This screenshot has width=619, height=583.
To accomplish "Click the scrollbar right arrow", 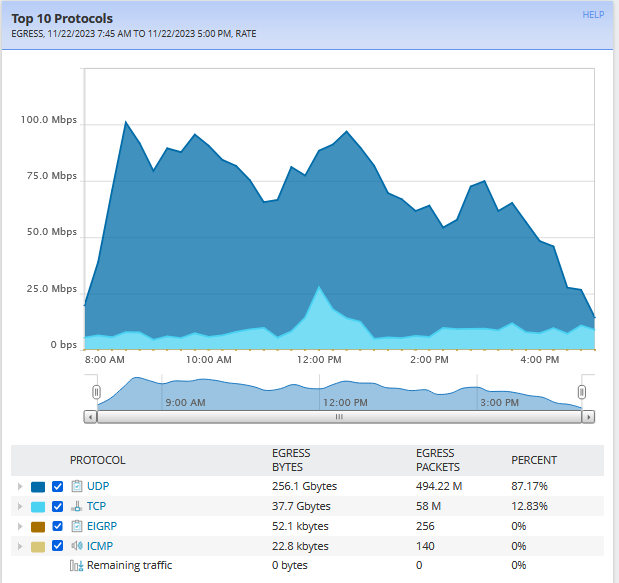I will click(x=588, y=417).
